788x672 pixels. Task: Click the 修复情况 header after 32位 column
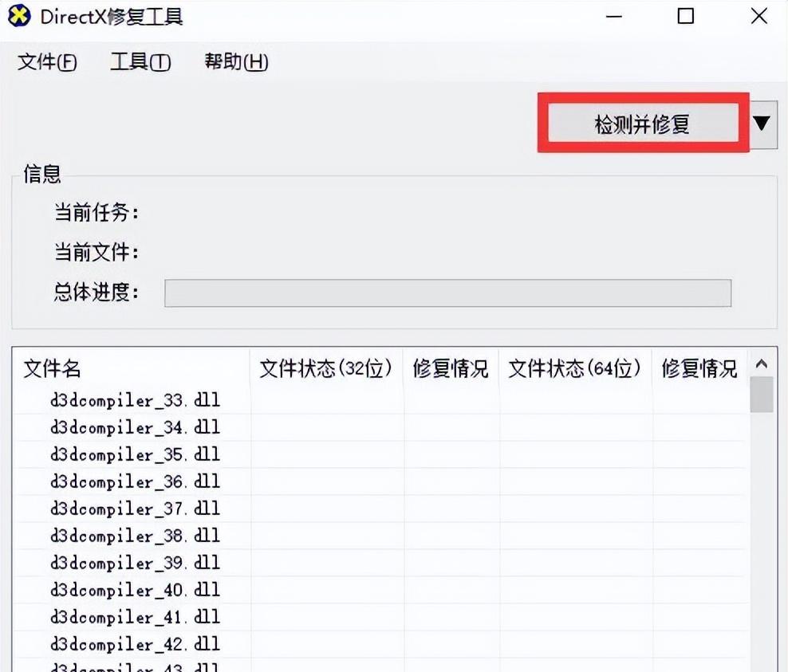(x=451, y=368)
